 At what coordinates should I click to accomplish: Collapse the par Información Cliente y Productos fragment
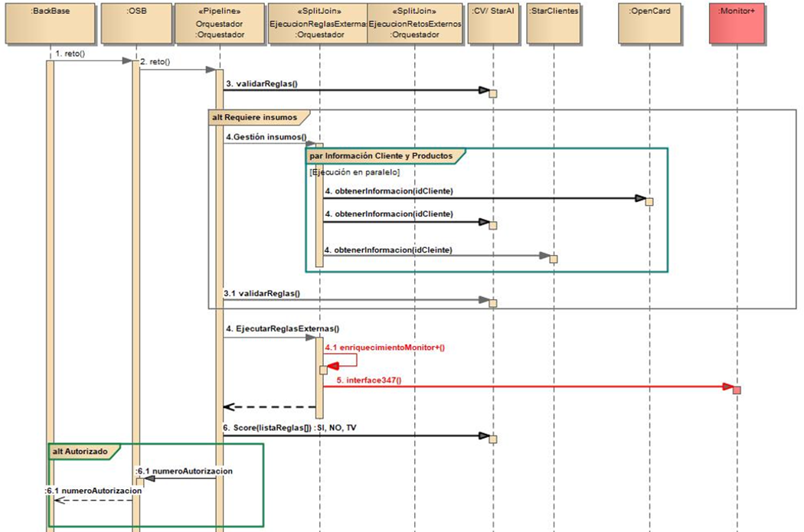[381, 155]
